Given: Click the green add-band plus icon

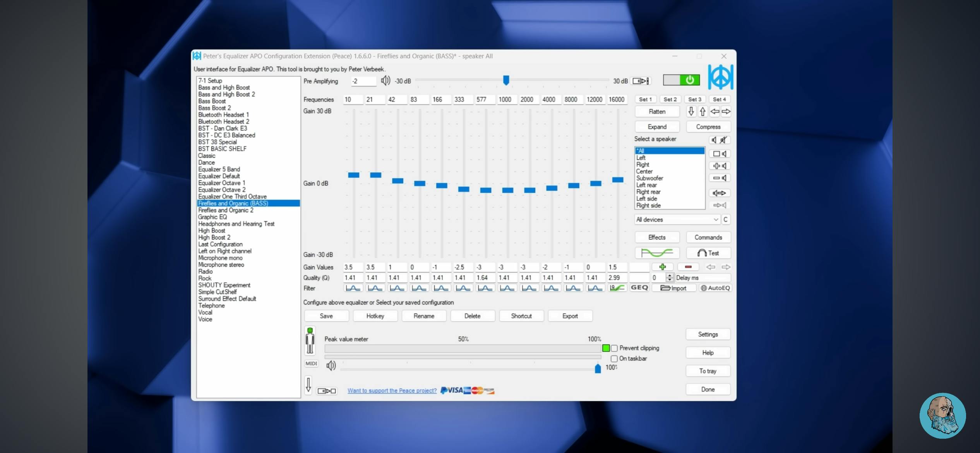Looking at the screenshot, I should pos(662,267).
